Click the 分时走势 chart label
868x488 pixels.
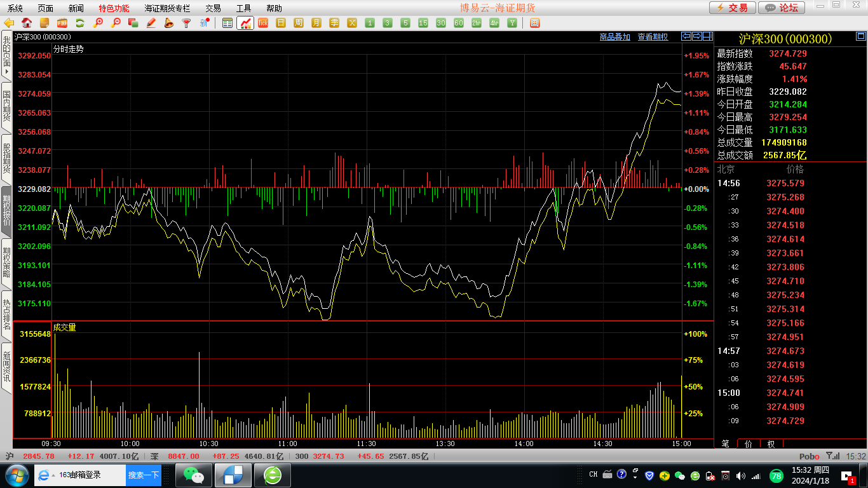pos(68,48)
